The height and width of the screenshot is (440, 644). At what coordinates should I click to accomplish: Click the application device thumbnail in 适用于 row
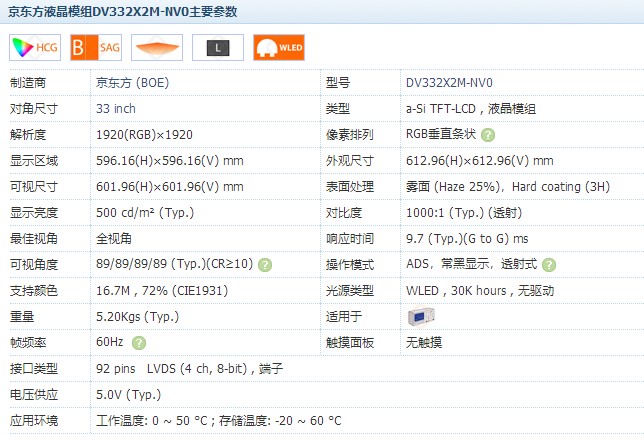[x=421, y=316]
